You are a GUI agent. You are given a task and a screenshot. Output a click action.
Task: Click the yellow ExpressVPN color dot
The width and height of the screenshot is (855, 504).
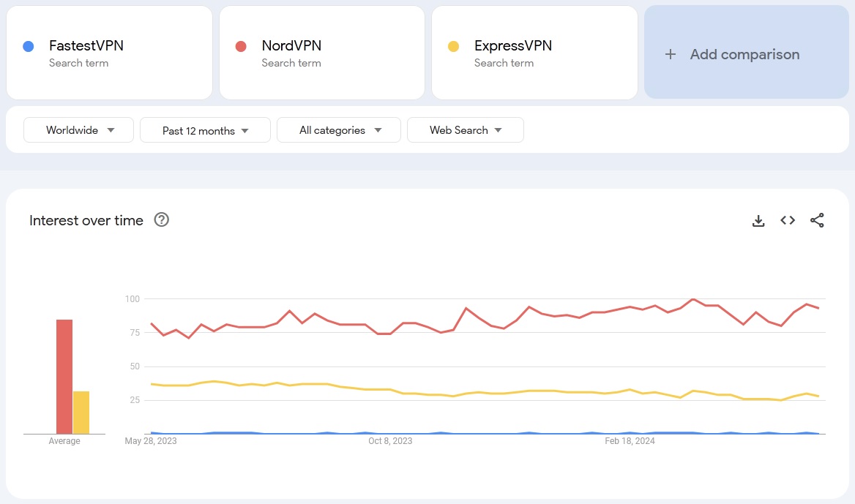coord(453,46)
